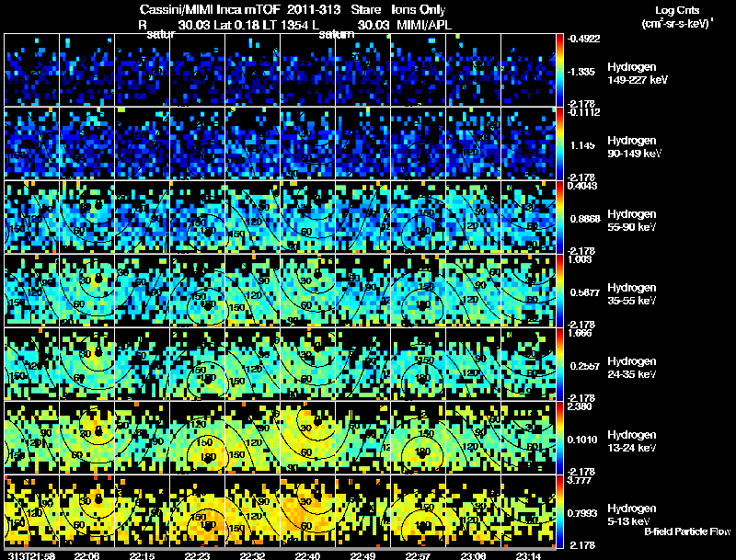Viewport: 736px width, 560px height.
Task: Click the 22:06 time label
Action: 86,555
